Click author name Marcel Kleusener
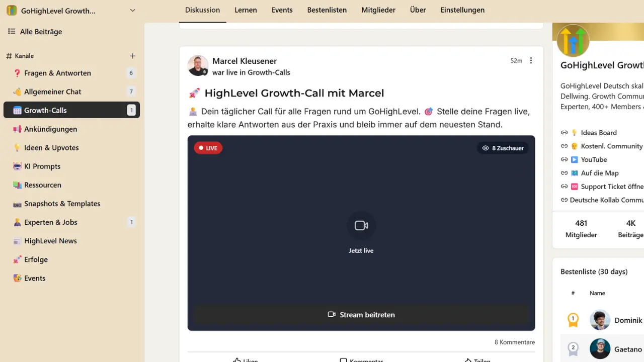This screenshot has height=362, width=644. point(245,61)
